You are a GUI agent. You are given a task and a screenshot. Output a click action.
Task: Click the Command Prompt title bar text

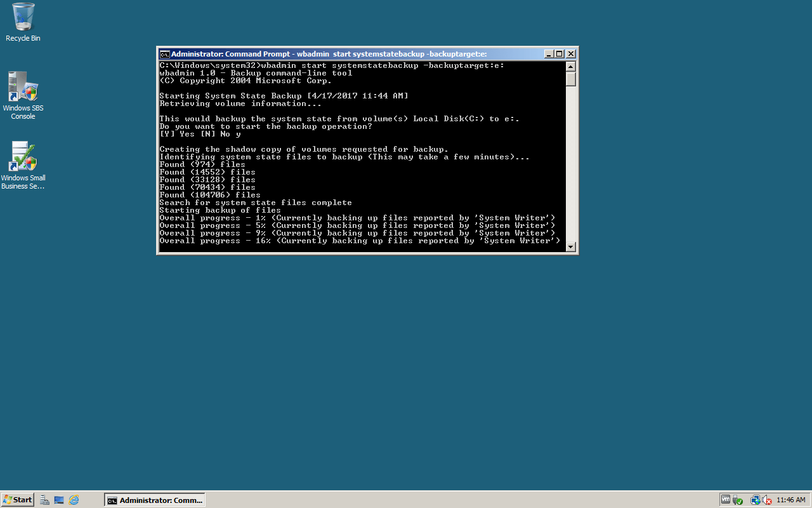[x=329, y=54]
